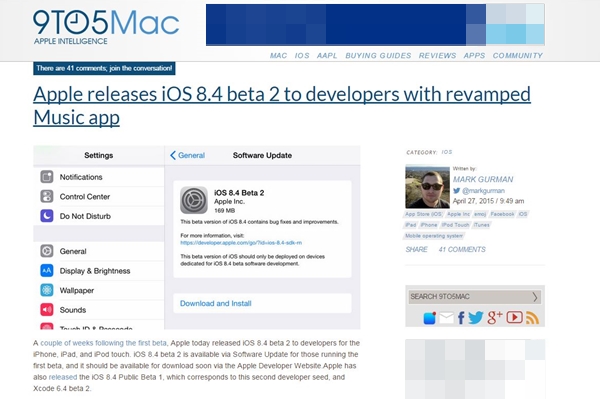Select the 'Mobile operating system' tag
The width and height of the screenshot is (600, 399).
[434, 236]
